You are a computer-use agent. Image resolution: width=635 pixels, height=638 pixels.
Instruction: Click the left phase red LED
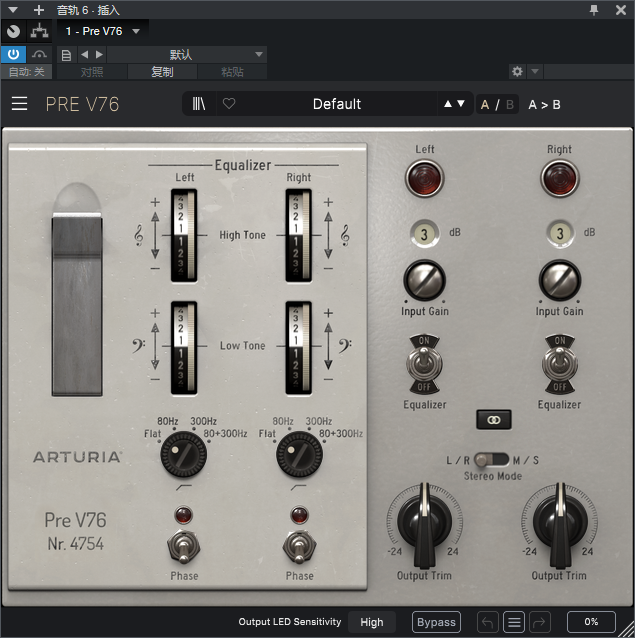[x=183, y=515]
